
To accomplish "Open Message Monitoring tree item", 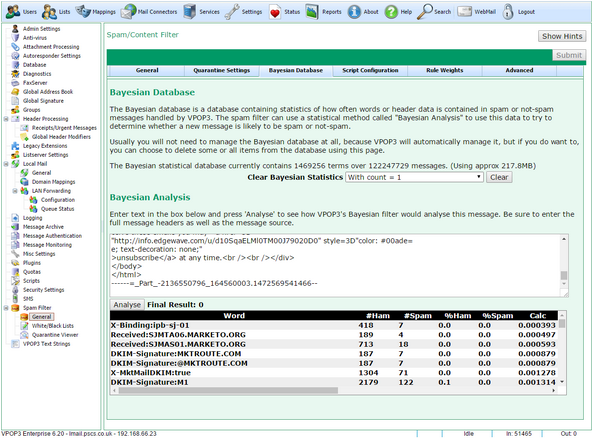I will (47, 245).
